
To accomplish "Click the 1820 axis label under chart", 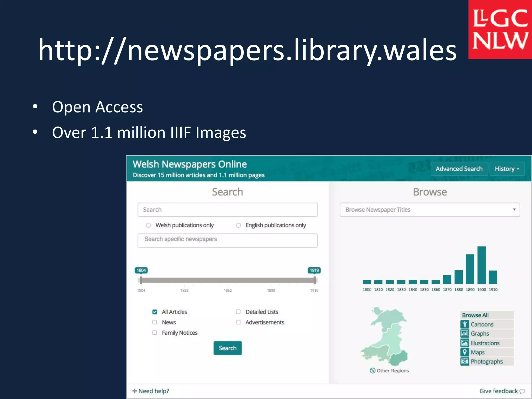I will coord(390,290).
